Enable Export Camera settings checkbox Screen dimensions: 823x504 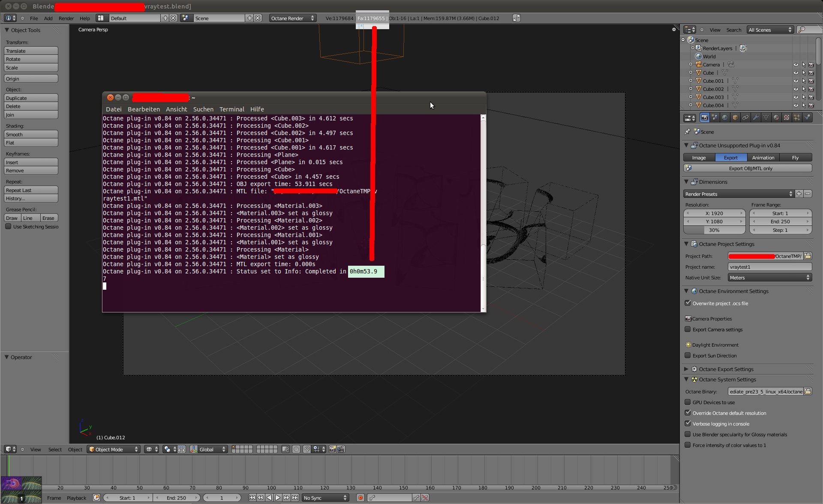(688, 329)
